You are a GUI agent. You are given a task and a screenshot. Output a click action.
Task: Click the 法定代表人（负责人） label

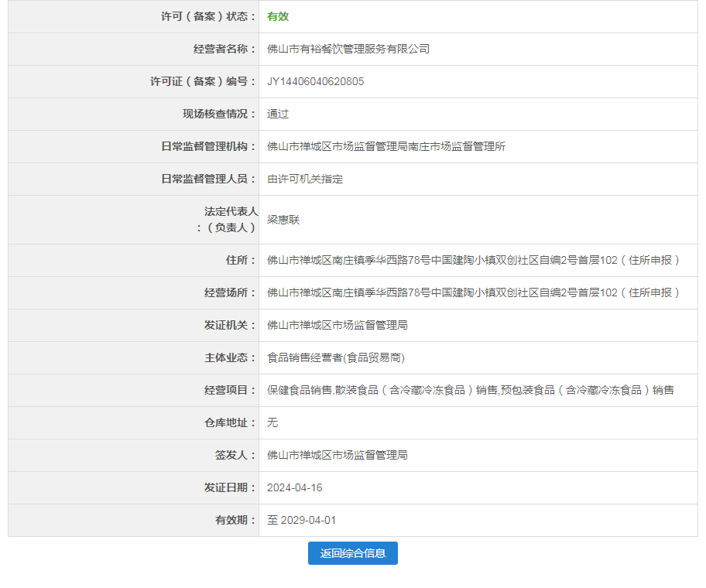click(228, 220)
